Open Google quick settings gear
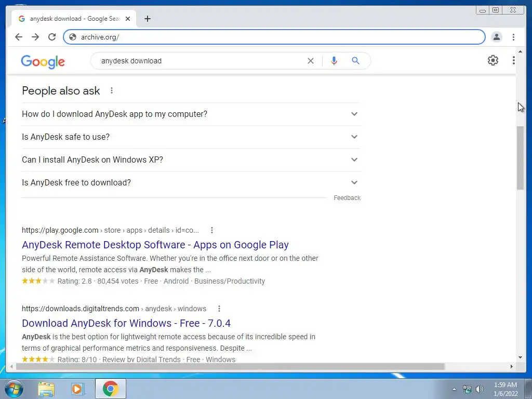 coord(493,60)
